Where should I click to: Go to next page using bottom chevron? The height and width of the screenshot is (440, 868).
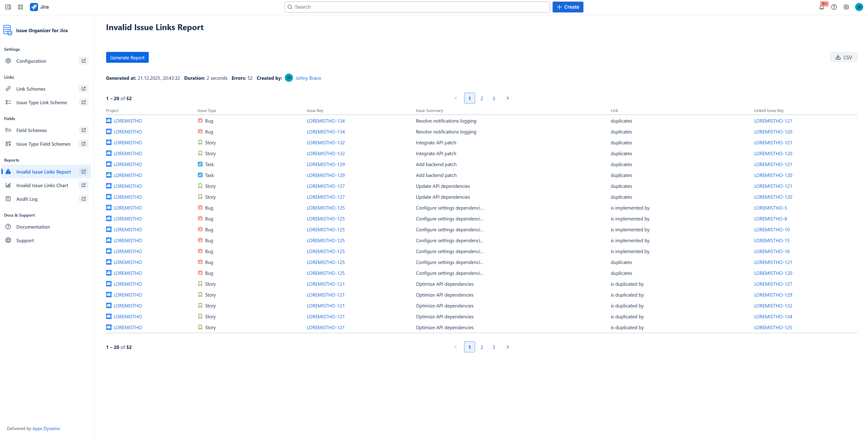tap(507, 347)
